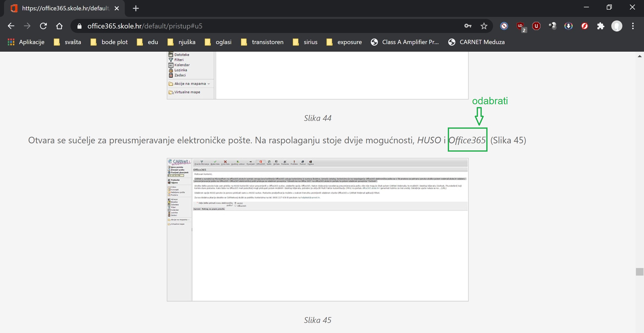The width and height of the screenshot is (644, 333).
Task: Click the address bar URL
Action: tap(145, 26)
